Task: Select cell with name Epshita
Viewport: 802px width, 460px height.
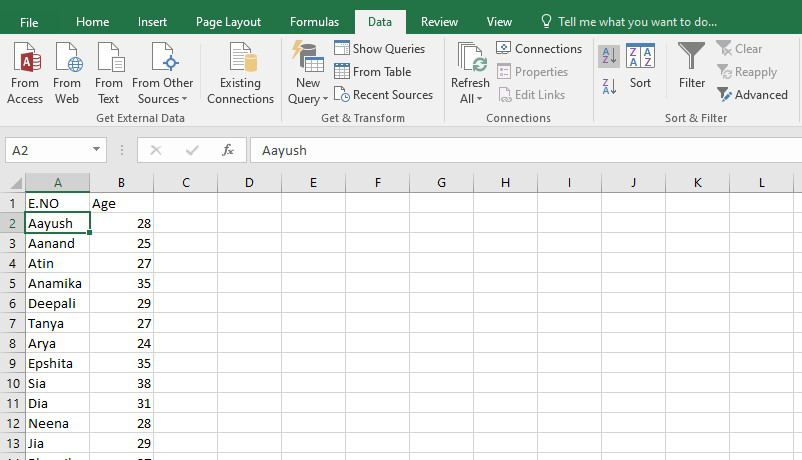Action: tap(58, 363)
